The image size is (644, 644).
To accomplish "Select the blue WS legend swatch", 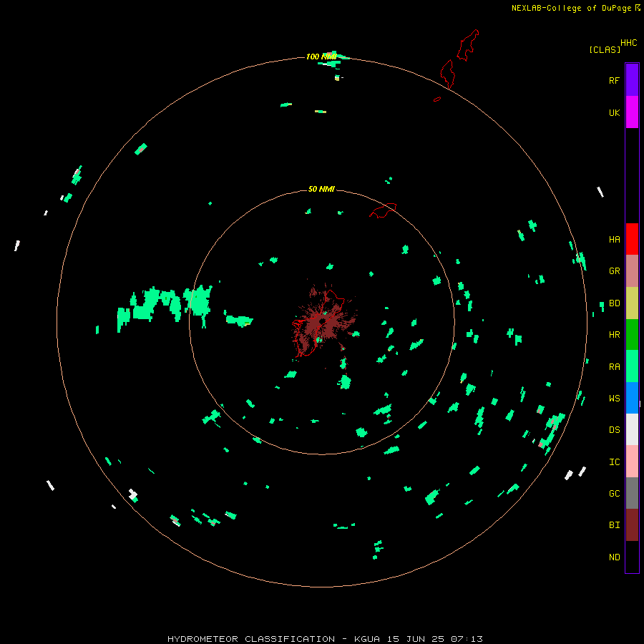I will coord(632,398).
